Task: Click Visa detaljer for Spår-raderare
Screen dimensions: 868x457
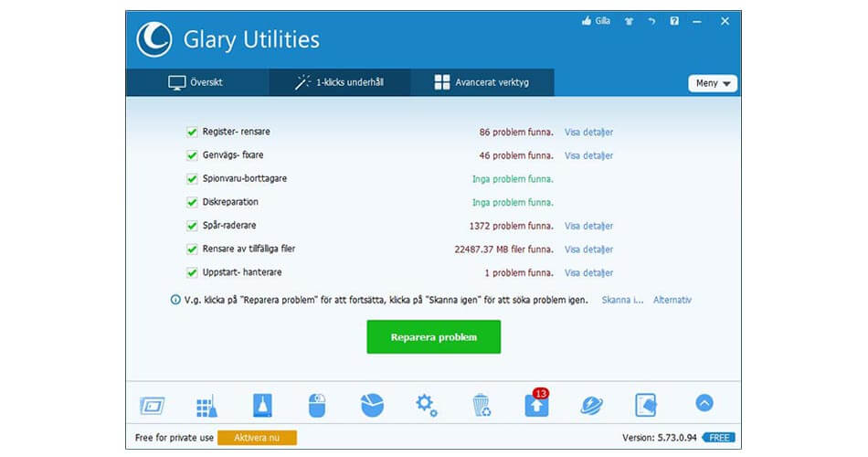Action: (x=588, y=226)
